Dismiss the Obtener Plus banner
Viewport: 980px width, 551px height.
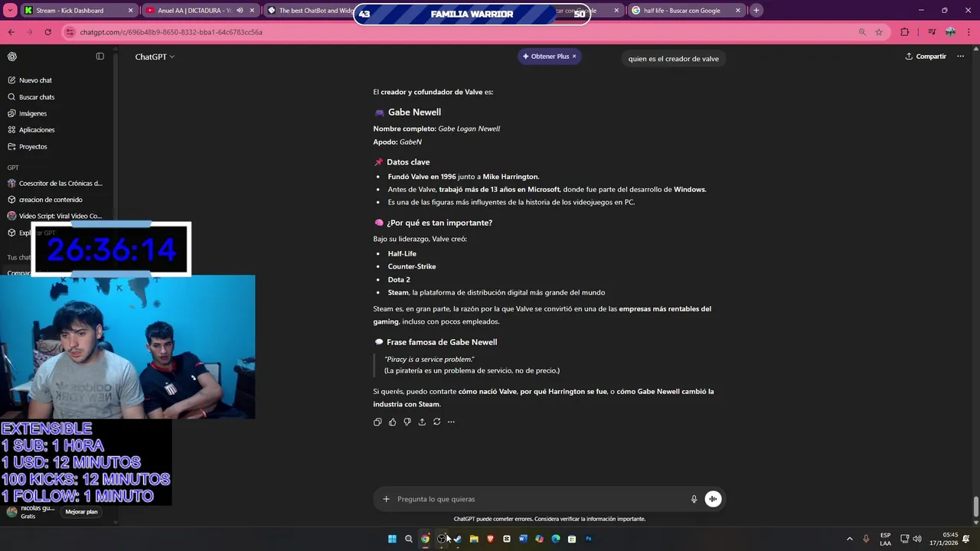pyautogui.click(x=574, y=57)
